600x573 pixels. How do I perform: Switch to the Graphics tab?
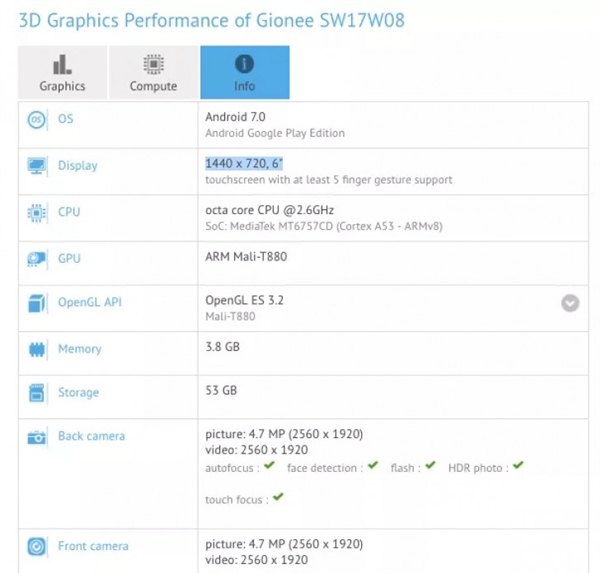coord(62,73)
